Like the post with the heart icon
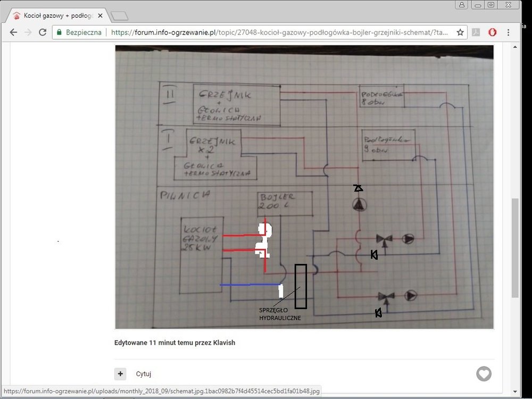The height and width of the screenshot is (399, 532). click(x=484, y=374)
